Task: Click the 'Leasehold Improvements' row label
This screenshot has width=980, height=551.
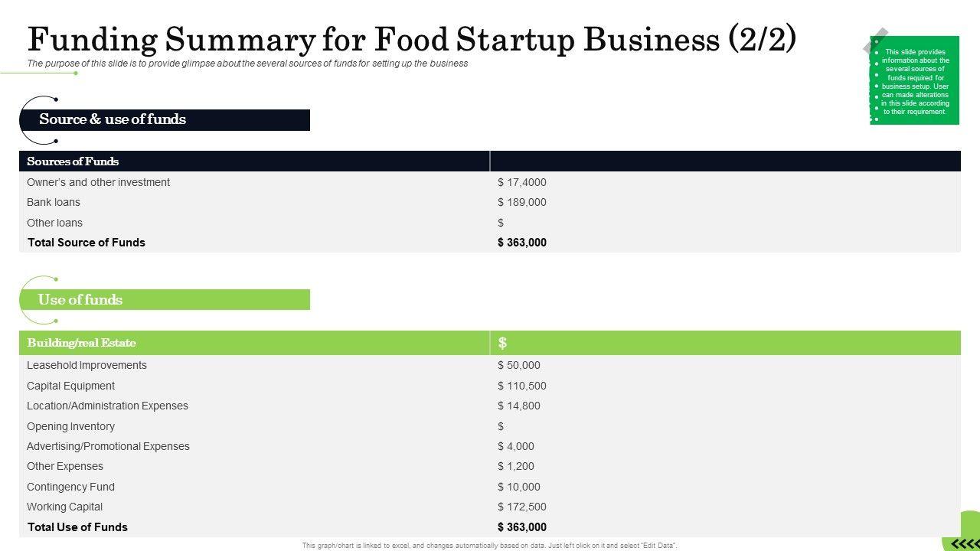Action: click(87, 365)
